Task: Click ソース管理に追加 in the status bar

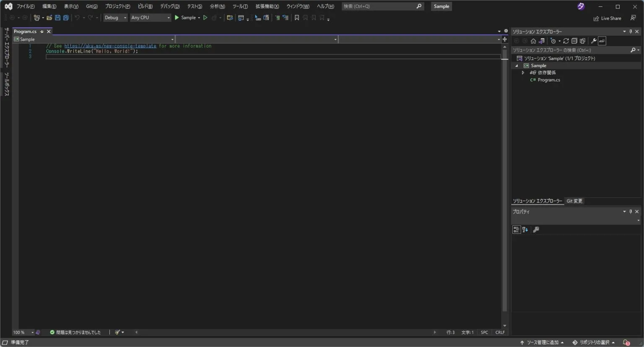Action: [x=543, y=342]
